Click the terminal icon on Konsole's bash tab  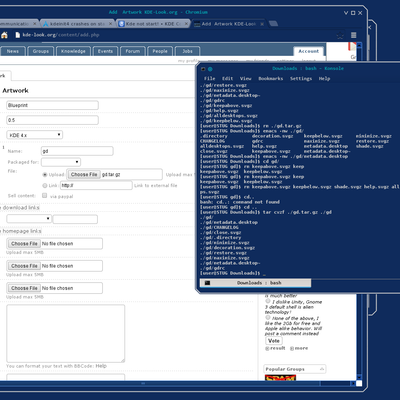coord(207,283)
